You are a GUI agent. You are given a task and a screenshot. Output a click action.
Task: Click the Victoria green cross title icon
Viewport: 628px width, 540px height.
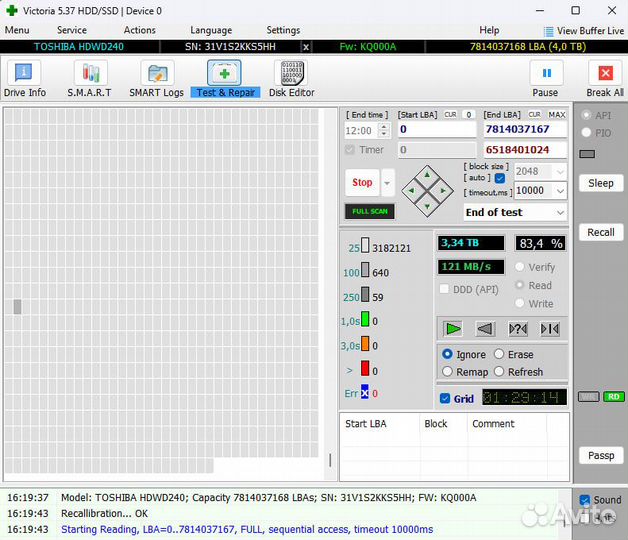12,10
